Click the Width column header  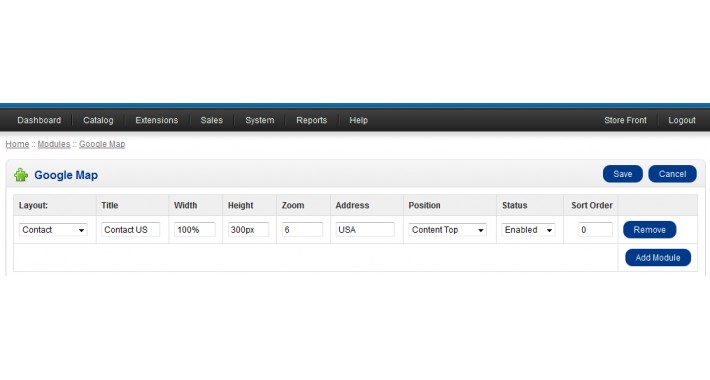click(x=185, y=205)
